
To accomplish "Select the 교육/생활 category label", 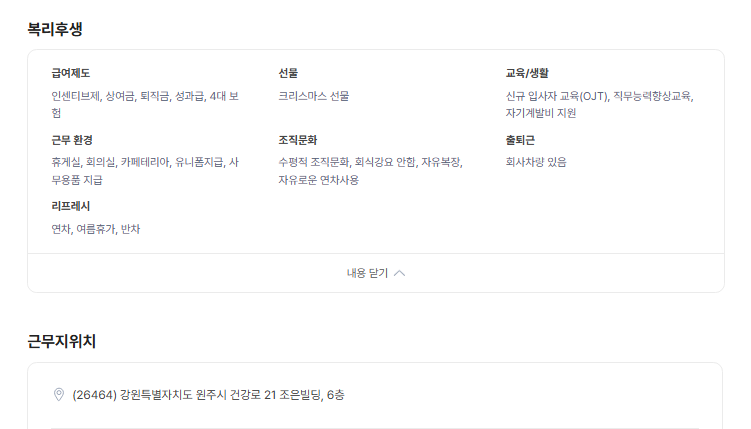I will (x=527, y=73).
